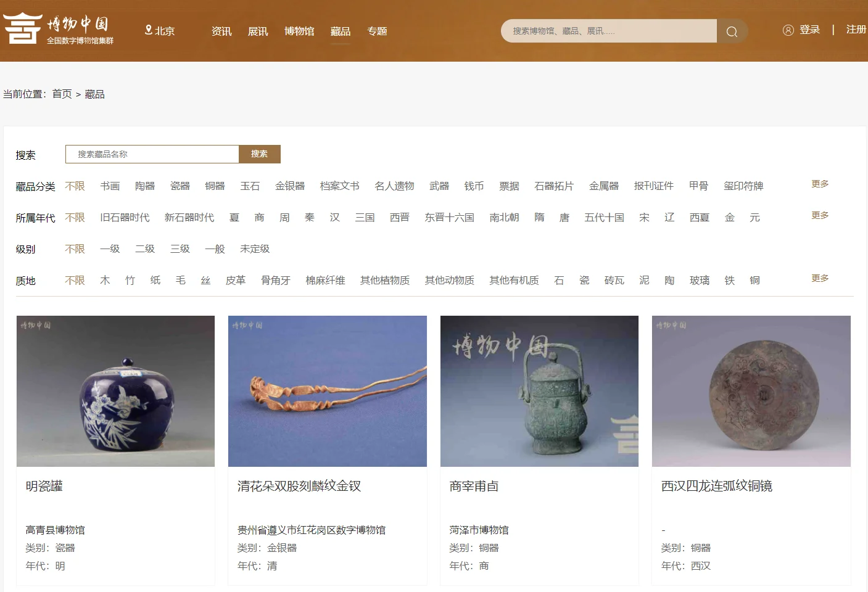Filter collection category by 钱币

pyautogui.click(x=474, y=186)
